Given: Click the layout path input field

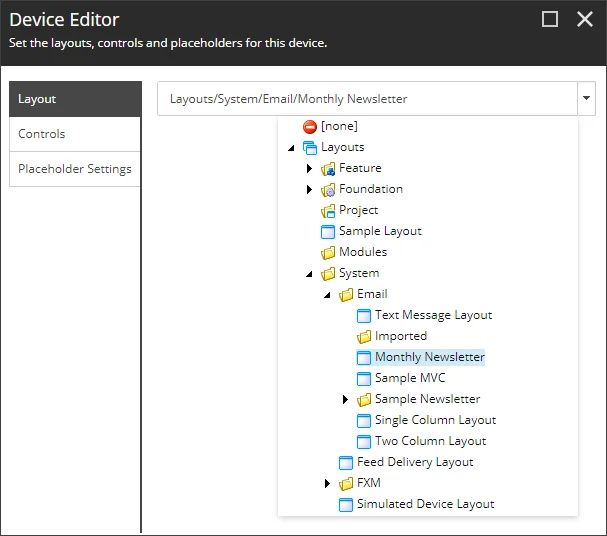Looking at the screenshot, I should click(367, 98).
